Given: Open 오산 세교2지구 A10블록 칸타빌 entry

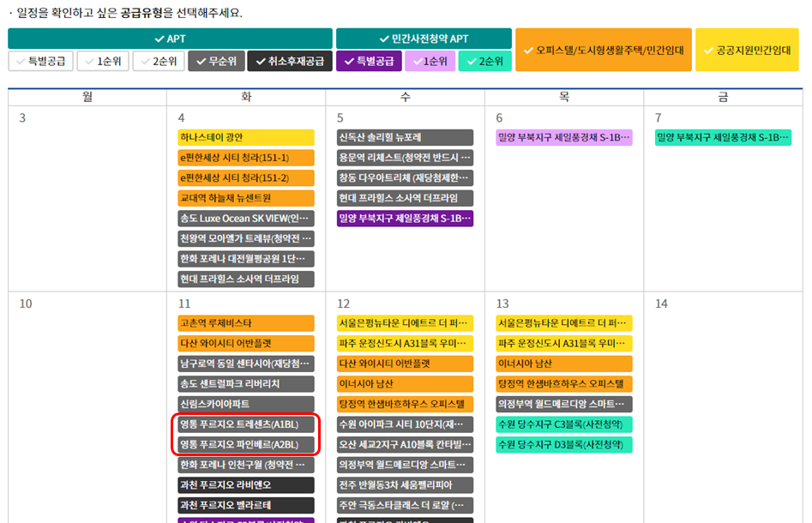Looking at the screenshot, I should click(405, 444).
